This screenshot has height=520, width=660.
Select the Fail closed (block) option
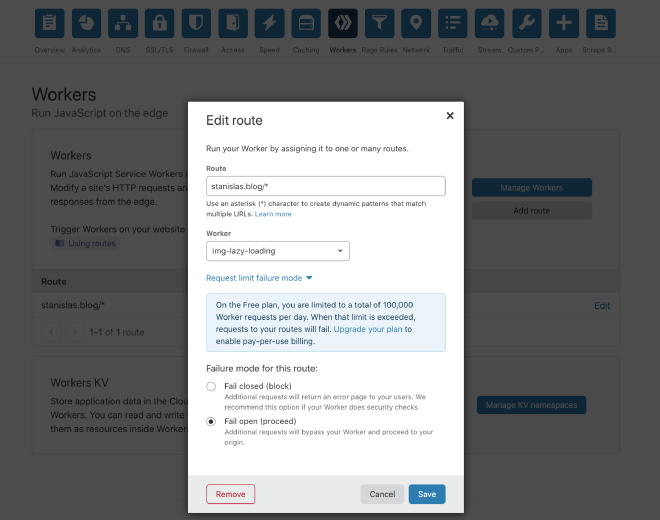click(x=211, y=386)
